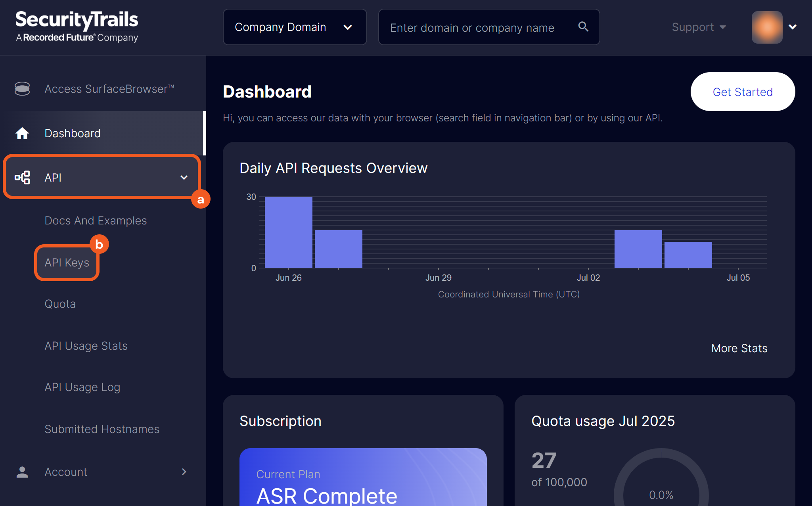Select the Quota menu item
Screen dimensions: 812x506
[60, 304]
